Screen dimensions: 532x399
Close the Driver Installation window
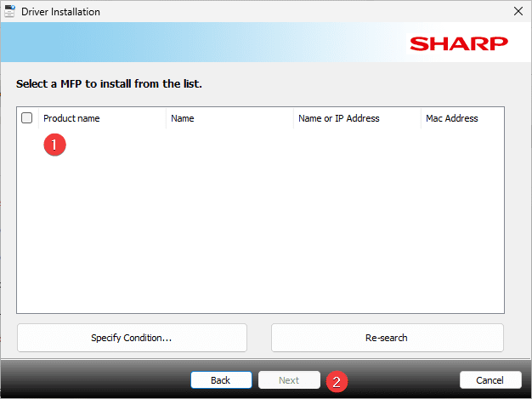518,12
